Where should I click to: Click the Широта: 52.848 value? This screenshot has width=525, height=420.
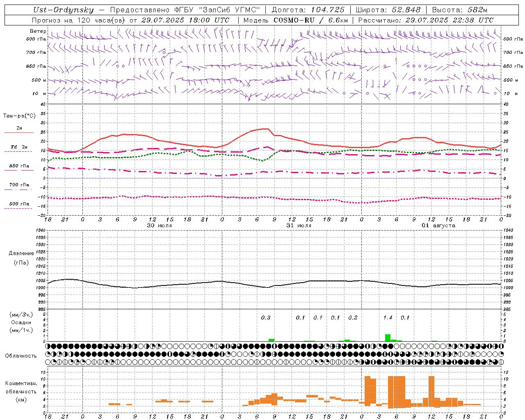coord(388,10)
